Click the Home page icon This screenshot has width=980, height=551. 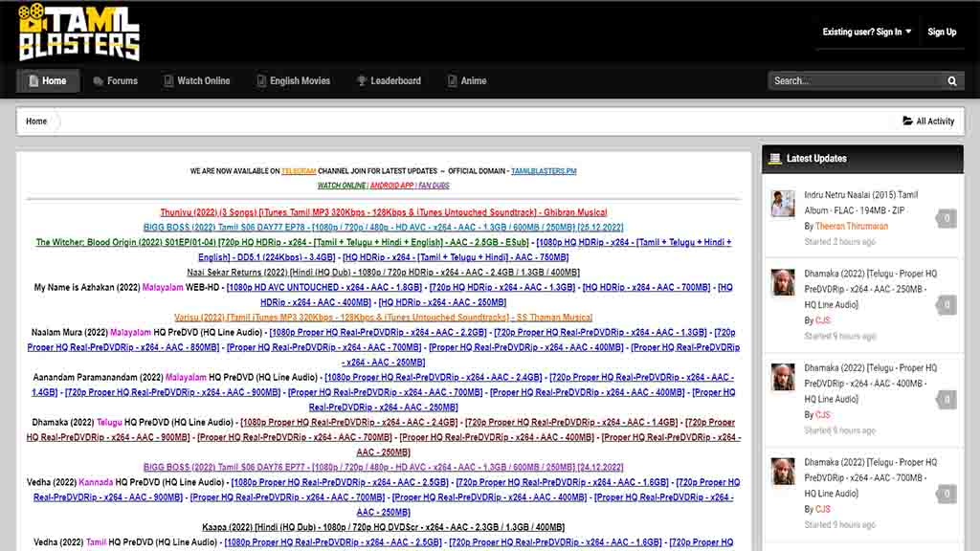pyautogui.click(x=33, y=81)
